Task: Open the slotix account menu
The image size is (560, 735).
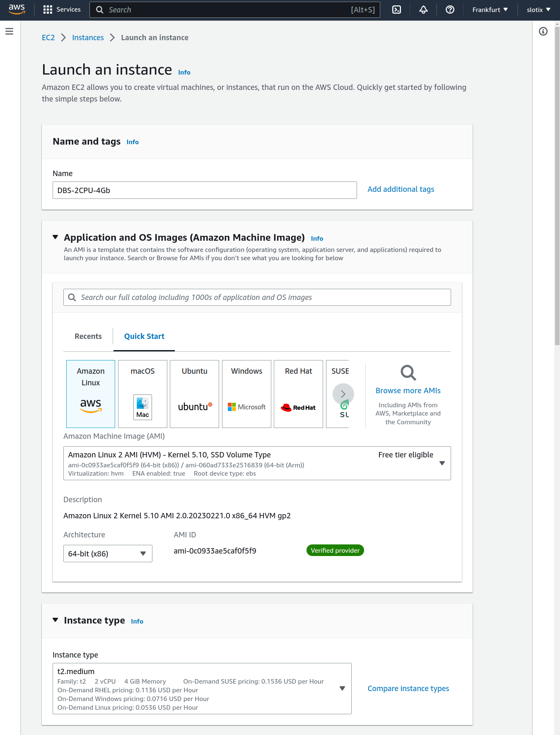Action: pyautogui.click(x=538, y=10)
